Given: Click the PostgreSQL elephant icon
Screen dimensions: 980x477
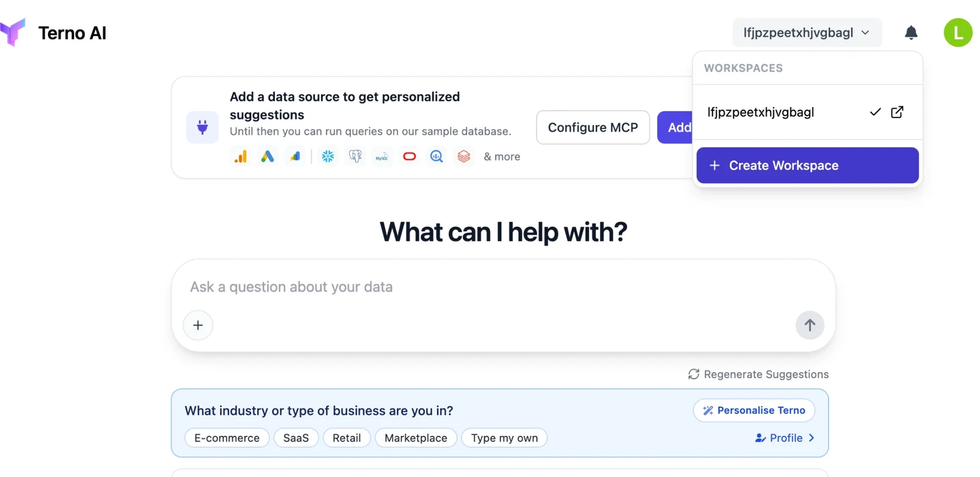Looking at the screenshot, I should [x=355, y=157].
